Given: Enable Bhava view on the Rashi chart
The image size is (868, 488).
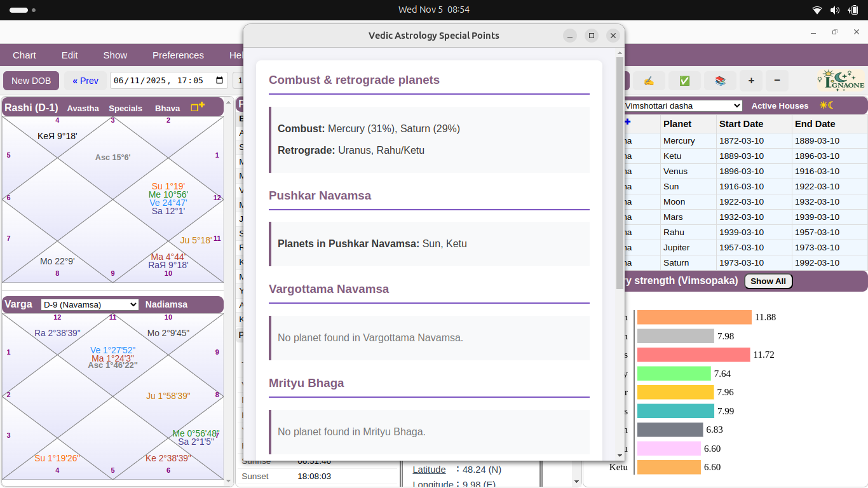Looking at the screenshot, I should pyautogui.click(x=167, y=108).
